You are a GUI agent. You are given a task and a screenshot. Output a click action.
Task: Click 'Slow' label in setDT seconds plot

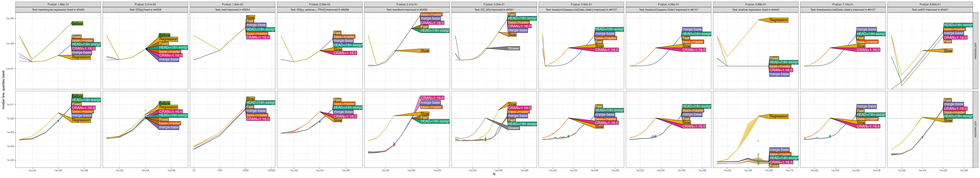coord(948,121)
